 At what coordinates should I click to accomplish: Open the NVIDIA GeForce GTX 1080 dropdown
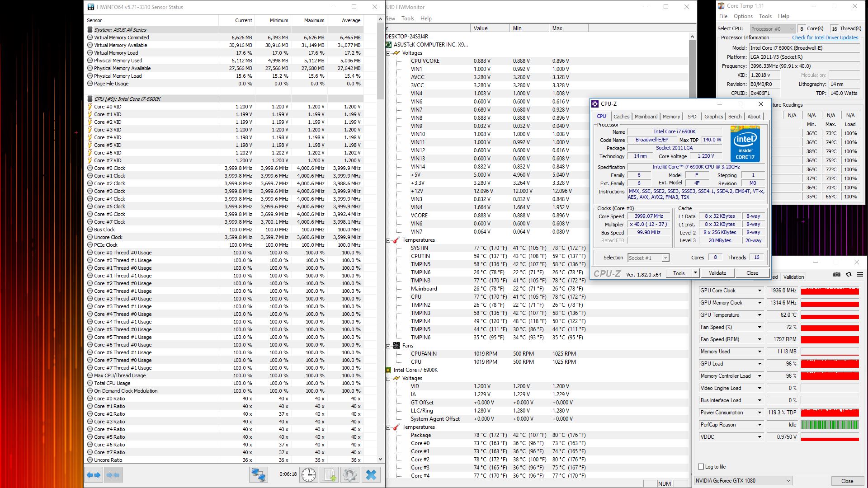click(788, 481)
